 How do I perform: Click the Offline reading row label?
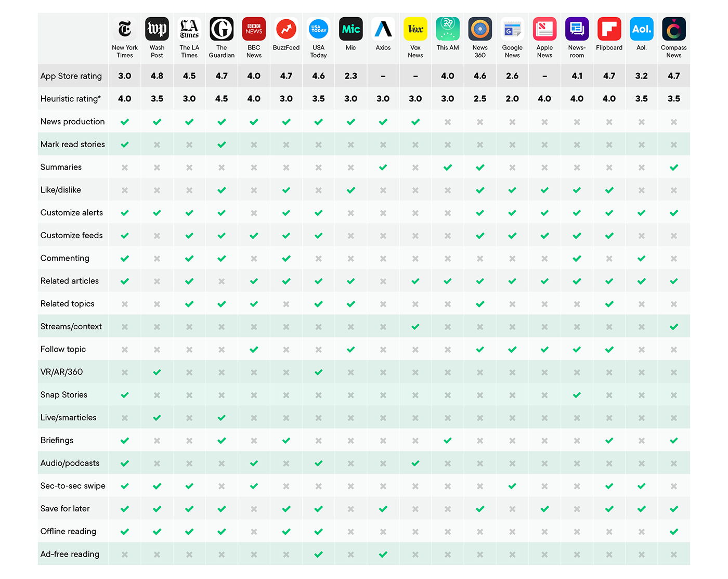[x=69, y=532]
